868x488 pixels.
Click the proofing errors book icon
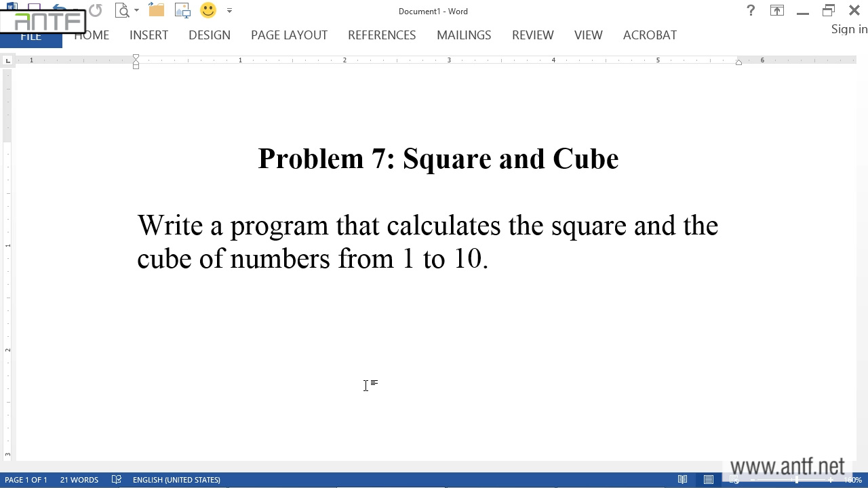116,480
